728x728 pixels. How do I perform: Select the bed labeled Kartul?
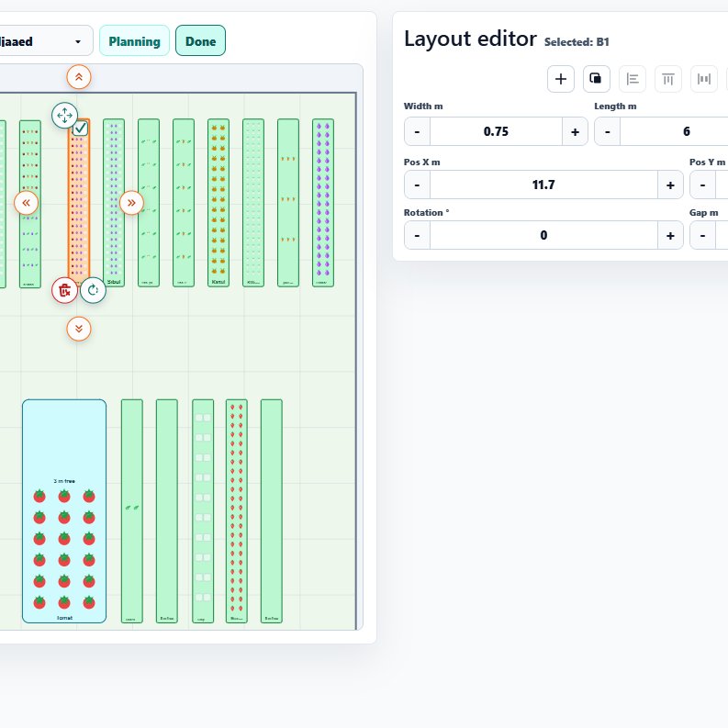[x=218, y=203]
